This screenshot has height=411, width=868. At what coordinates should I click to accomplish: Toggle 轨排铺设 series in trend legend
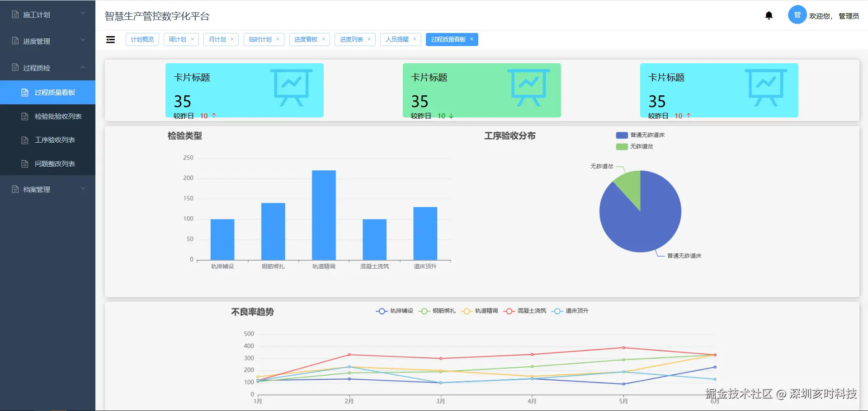click(x=395, y=311)
